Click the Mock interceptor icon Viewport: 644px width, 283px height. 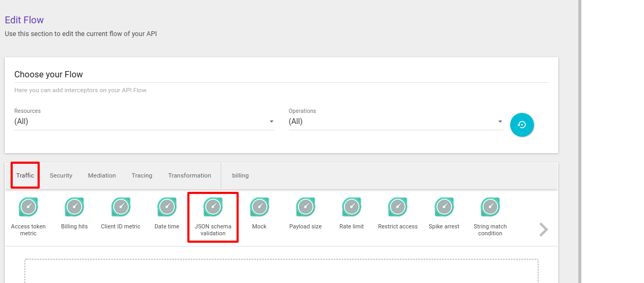tap(259, 207)
